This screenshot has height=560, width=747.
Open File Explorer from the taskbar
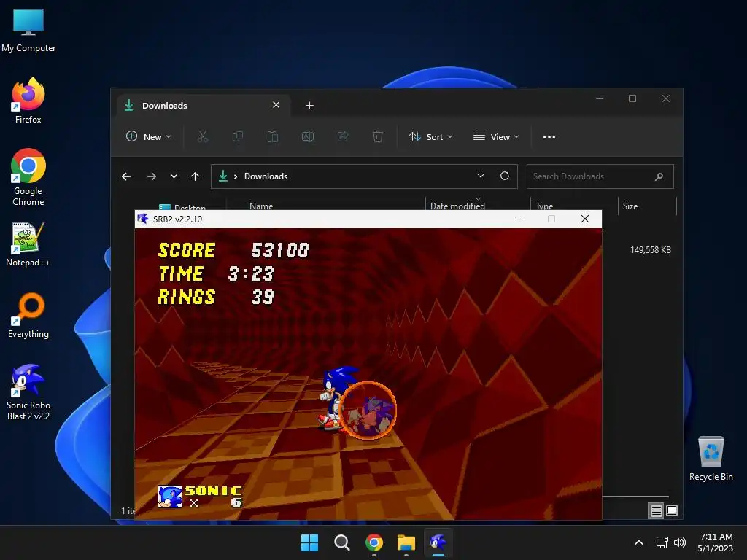406,542
